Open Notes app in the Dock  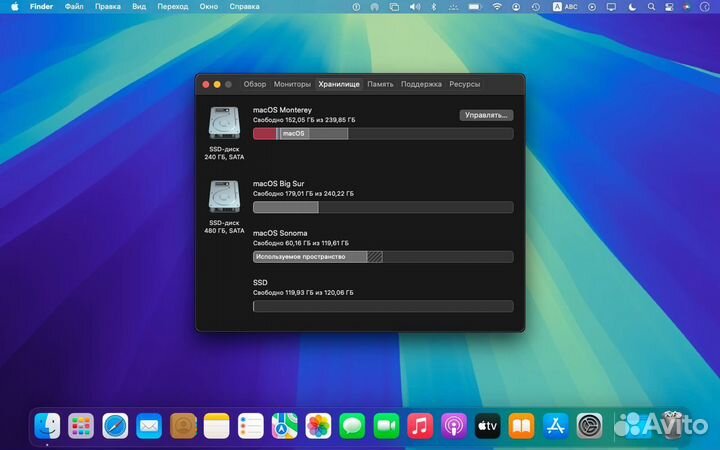tap(216, 426)
